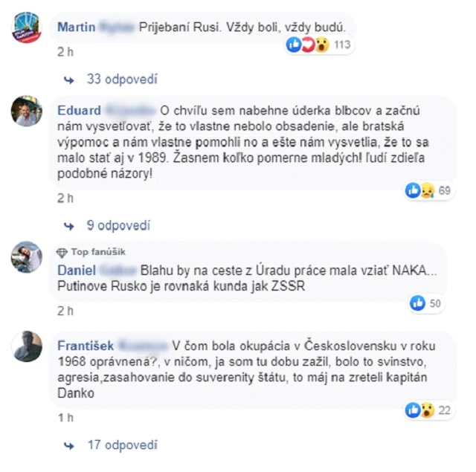Click the 2 h timestamp under Daniel's comment
Image resolution: width=476 pixels, height=472 pixels.
[65, 311]
